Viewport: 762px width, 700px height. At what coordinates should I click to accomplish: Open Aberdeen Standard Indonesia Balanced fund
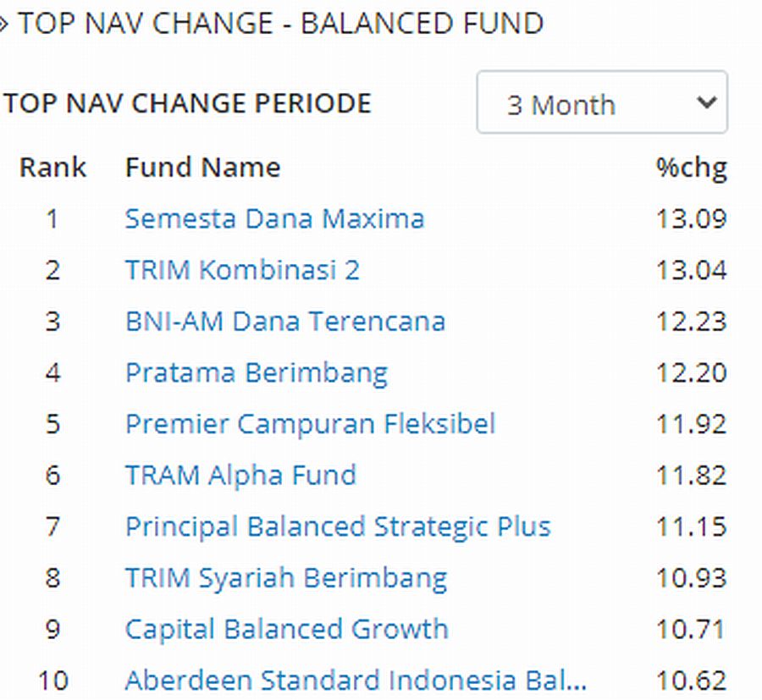(x=356, y=680)
